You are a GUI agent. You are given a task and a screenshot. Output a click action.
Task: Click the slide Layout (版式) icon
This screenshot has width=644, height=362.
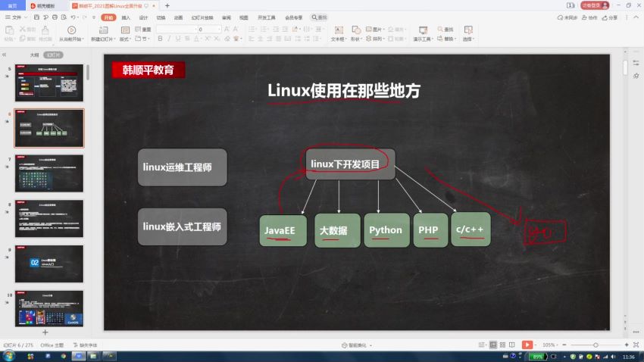[x=125, y=30]
